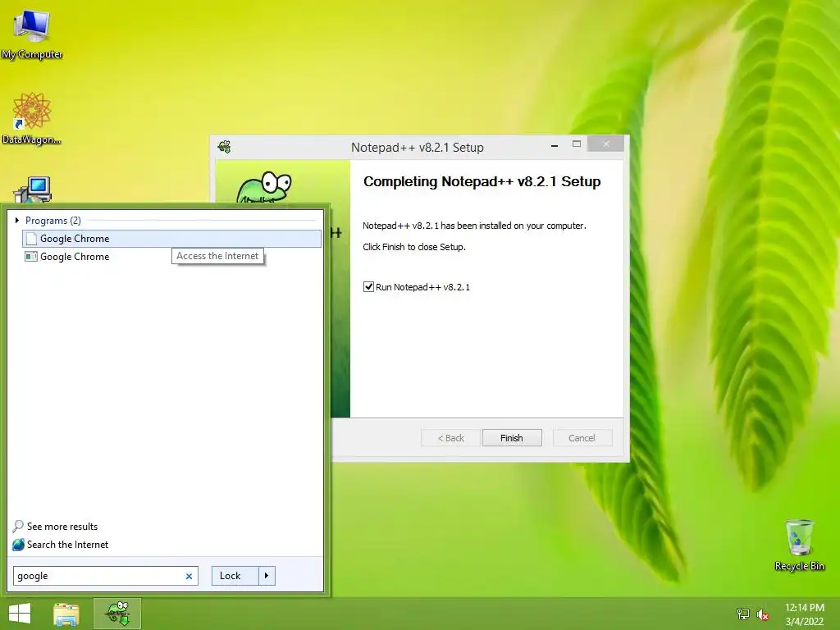Expand the arrow next to Lock
This screenshot has width=840, height=630.
click(x=267, y=576)
